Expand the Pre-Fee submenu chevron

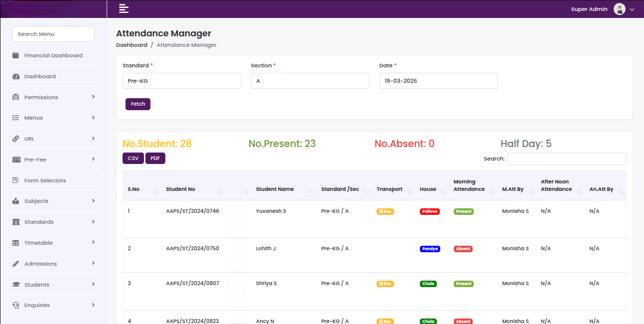[x=93, y=159]
